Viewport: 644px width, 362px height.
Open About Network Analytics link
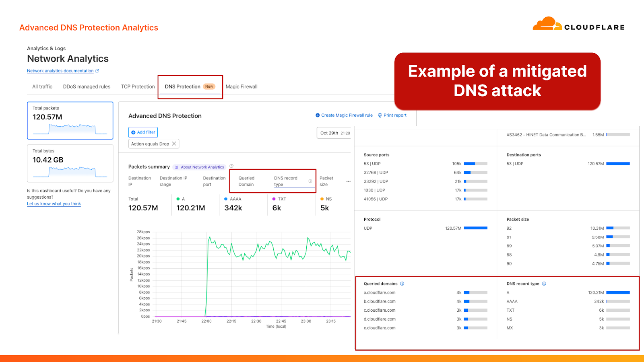click(202, 167)
